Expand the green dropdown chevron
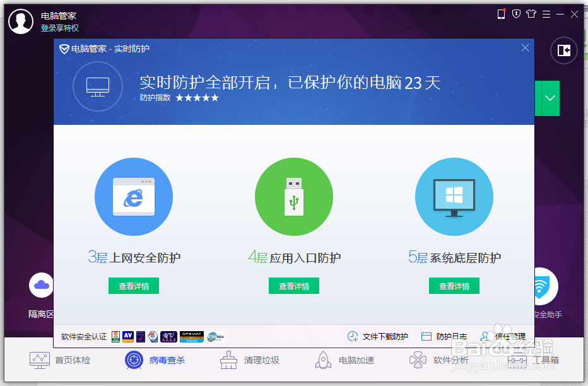The image size is (588, 386). coord(550,98)
